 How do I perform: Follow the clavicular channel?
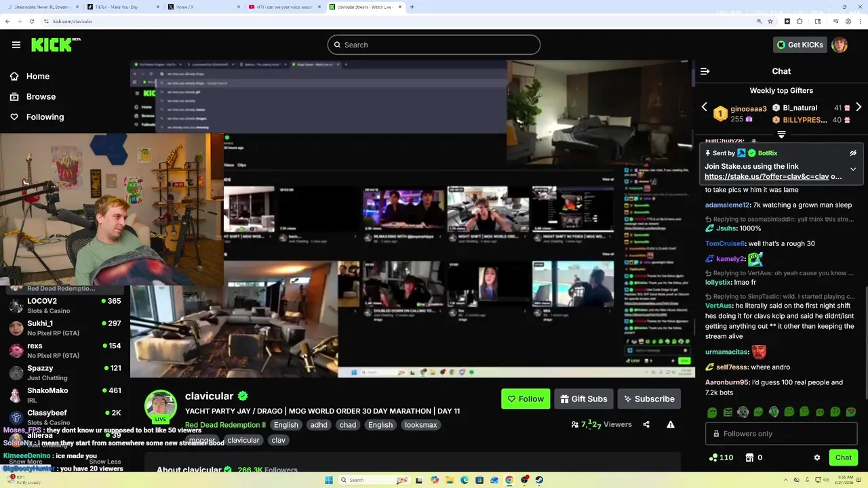526,399
